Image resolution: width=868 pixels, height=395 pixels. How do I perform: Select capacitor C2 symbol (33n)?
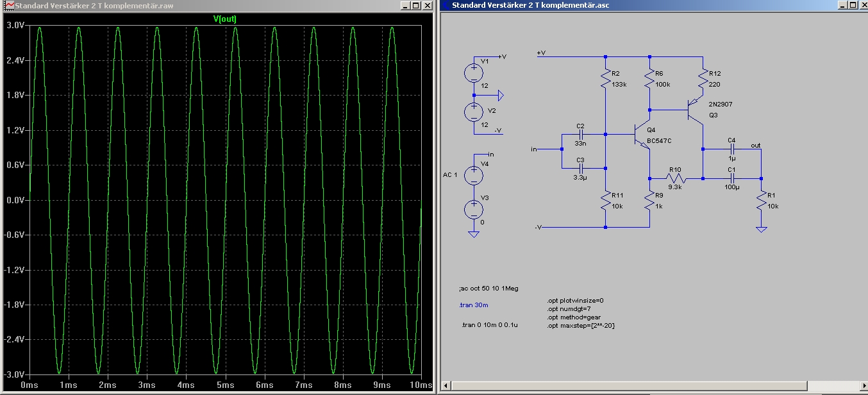581,135
